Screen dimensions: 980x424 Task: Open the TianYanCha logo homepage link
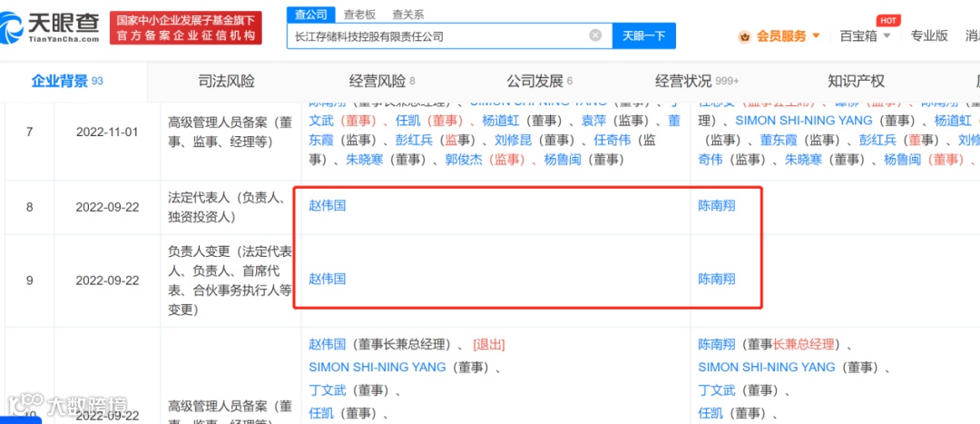[50, 27]
